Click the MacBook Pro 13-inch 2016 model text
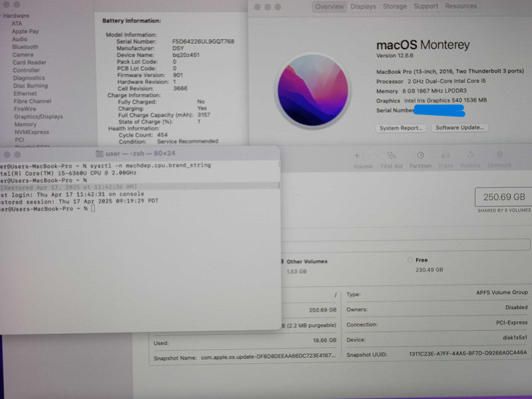Viewport: 532px width, 399px height. pyautogui.click(x=450, y=71)
